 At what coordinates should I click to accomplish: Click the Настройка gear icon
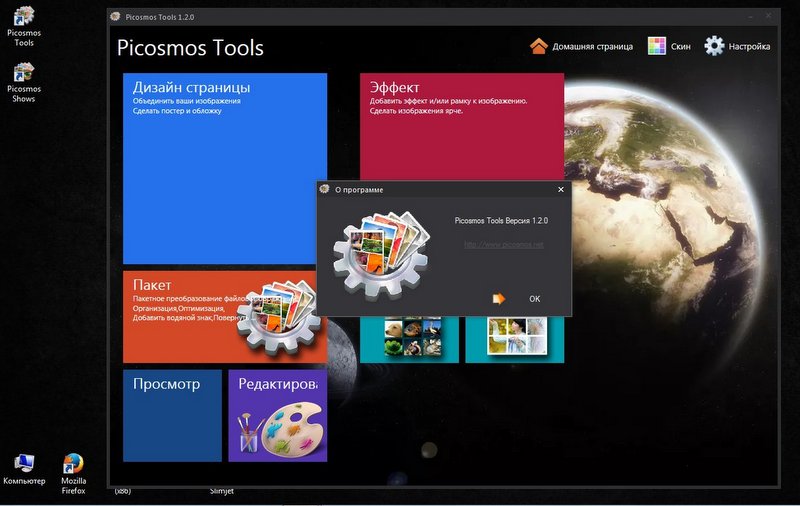click(714, 46)
